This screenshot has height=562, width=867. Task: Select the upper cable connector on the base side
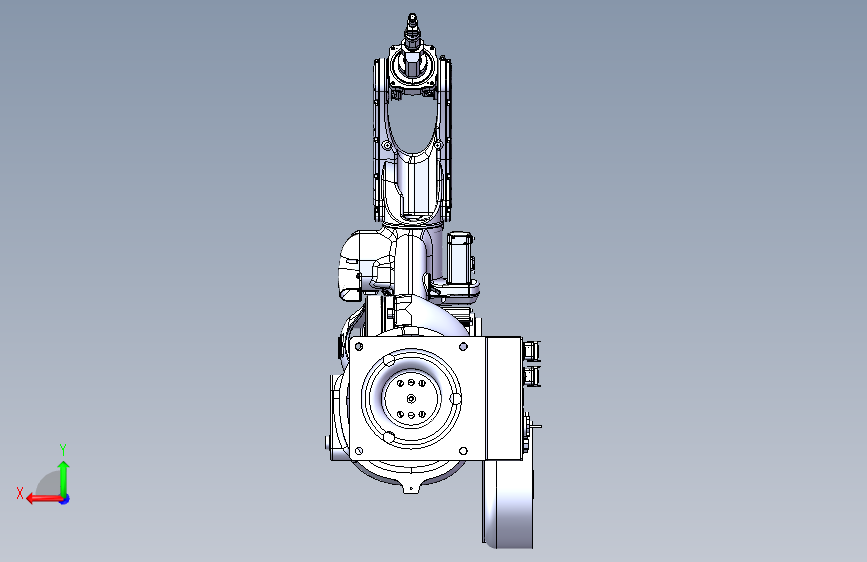click(531, 350)
